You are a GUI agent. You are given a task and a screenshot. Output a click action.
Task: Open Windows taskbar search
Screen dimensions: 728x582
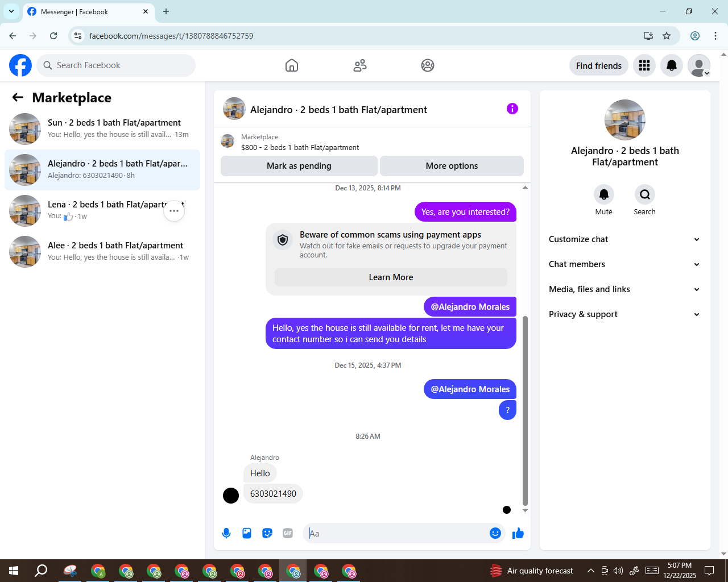[x=41, y=571]
